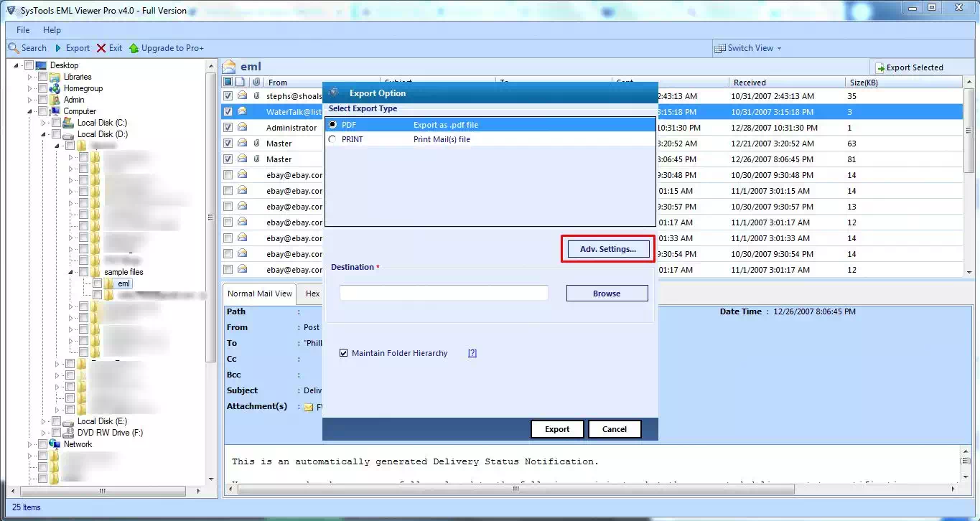Open Adv. Settings in Export dialog
This screenshot has height=521, width=980.
607,249
